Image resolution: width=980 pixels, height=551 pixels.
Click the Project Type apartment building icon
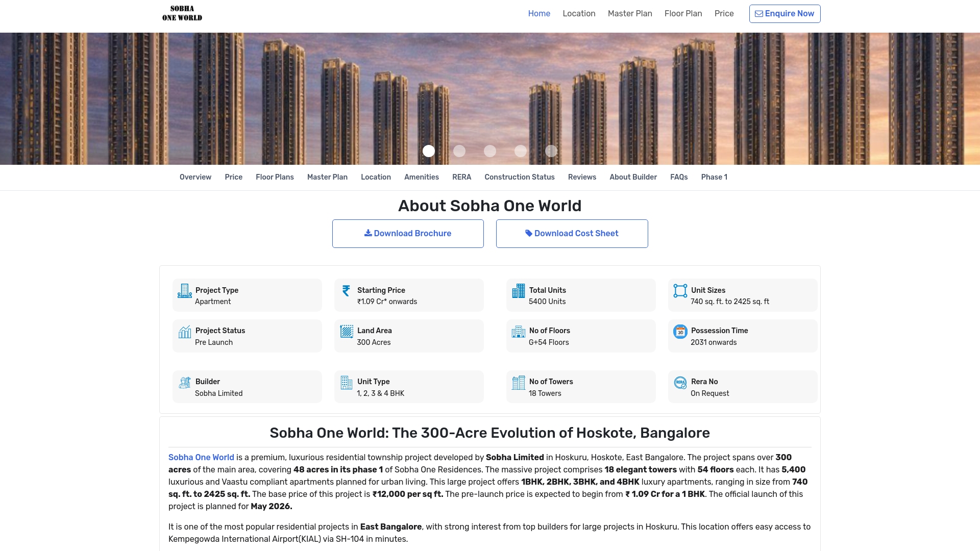pos(185,291)
